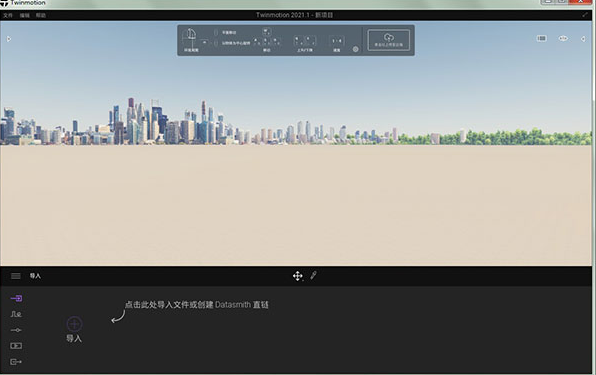This screenshot has height=375, width=596.
Task: Click the W forward movement key icon
Action: pyautogui.click(x=266, y=32)
